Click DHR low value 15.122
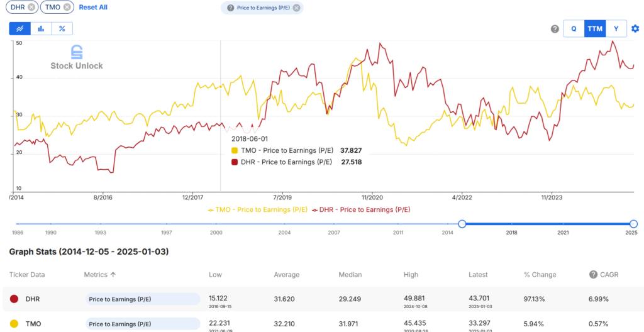 pos(218,298)
